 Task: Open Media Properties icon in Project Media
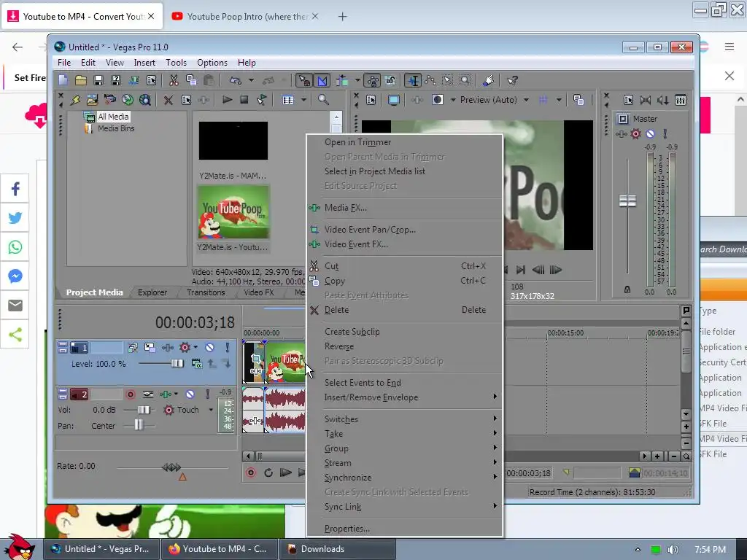point(186,100)
